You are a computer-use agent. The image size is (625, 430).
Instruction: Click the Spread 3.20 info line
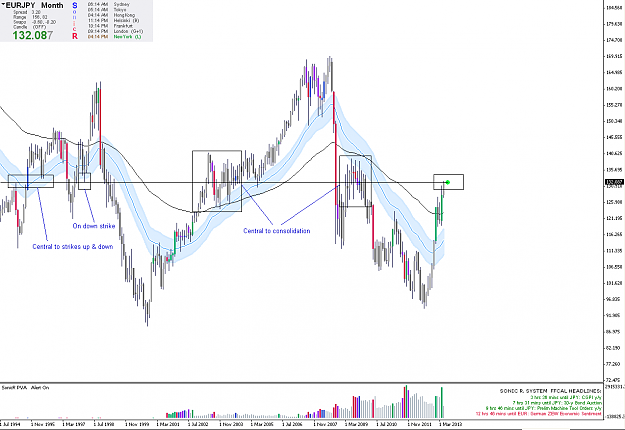(27, 12)
